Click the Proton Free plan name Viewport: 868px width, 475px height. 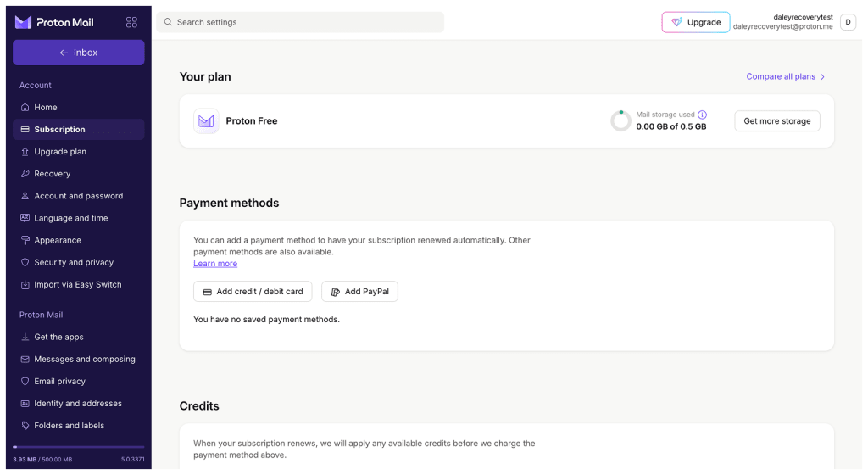pyautogui.click(x=251, y=121)
